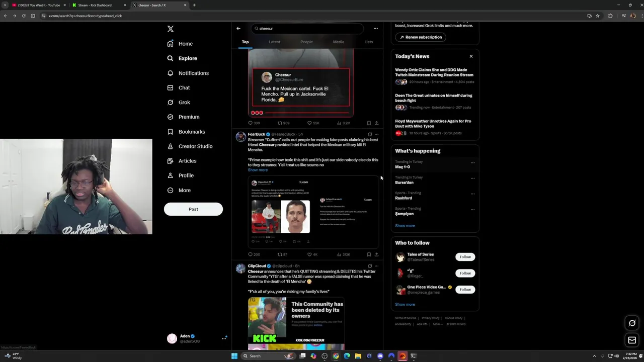This screenshot has width=644, height=362.
Task: Share the Cheesur cartel video post
Action: point(376,123)
